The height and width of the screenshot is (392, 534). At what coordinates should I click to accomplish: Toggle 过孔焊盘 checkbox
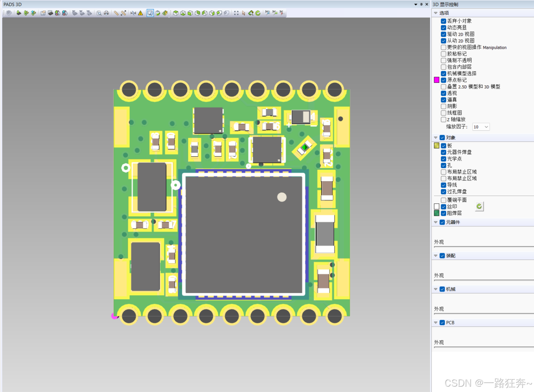(444, 191)
